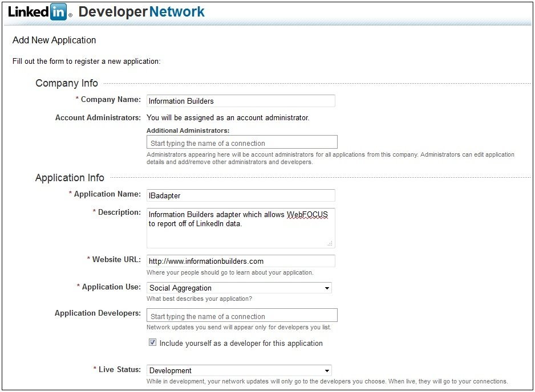Click the Developer Network header title

(141, 12)
